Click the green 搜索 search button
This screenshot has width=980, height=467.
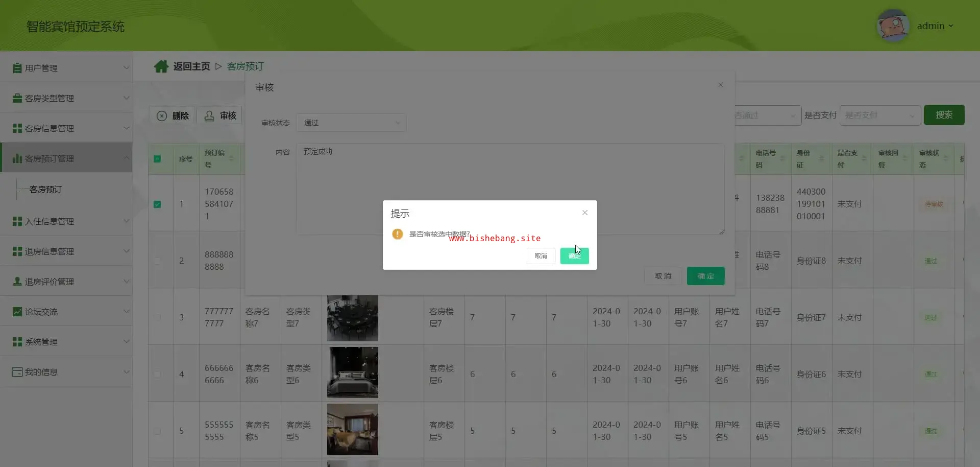[944, 115]
